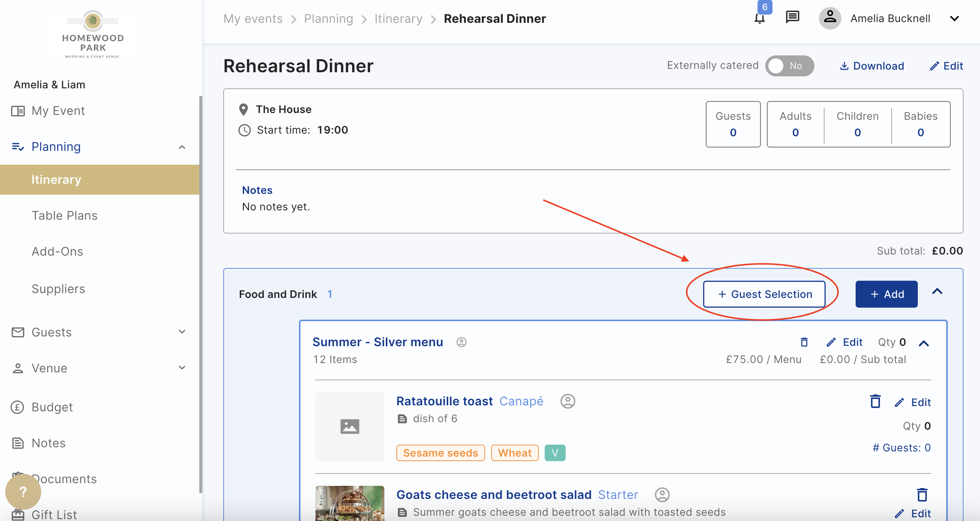Open Gift List in sidebar

54,515
